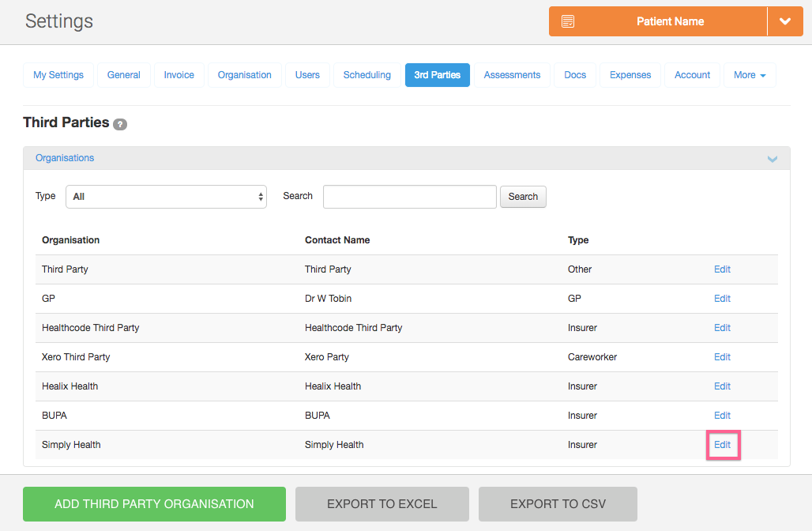Image resolution: width=812 pixels, height=531 pixels.
Task: Click the Third Parties help question-mark icon
Action: [120, 124]
